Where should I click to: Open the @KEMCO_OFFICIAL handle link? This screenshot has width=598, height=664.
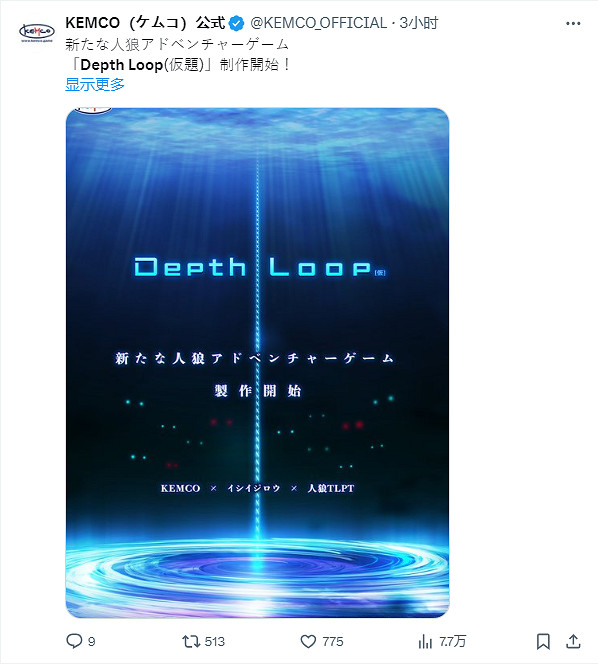[x=318, y=23]
